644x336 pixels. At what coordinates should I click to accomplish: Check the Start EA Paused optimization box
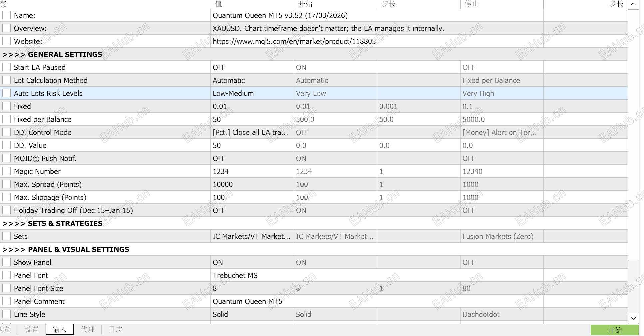(6, 67)
